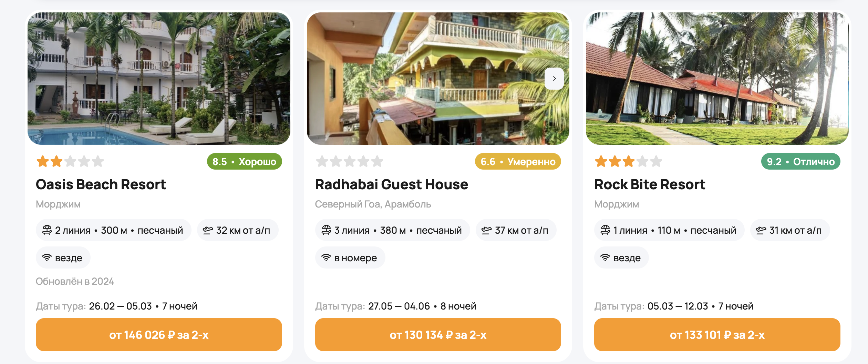
Task: Click the Oasis Beach Resort pool photo
Action: coord(159,79)
